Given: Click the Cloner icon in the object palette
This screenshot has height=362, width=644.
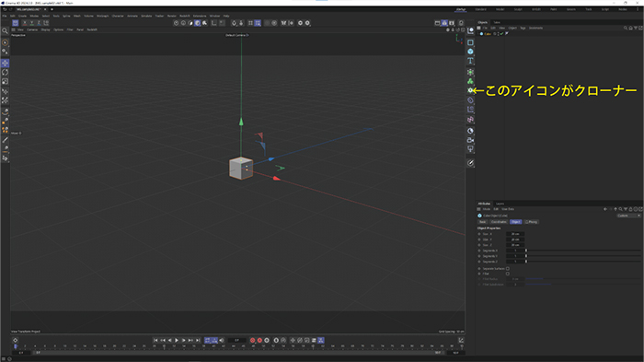Looking at the screenshot, I should [470, 90].
